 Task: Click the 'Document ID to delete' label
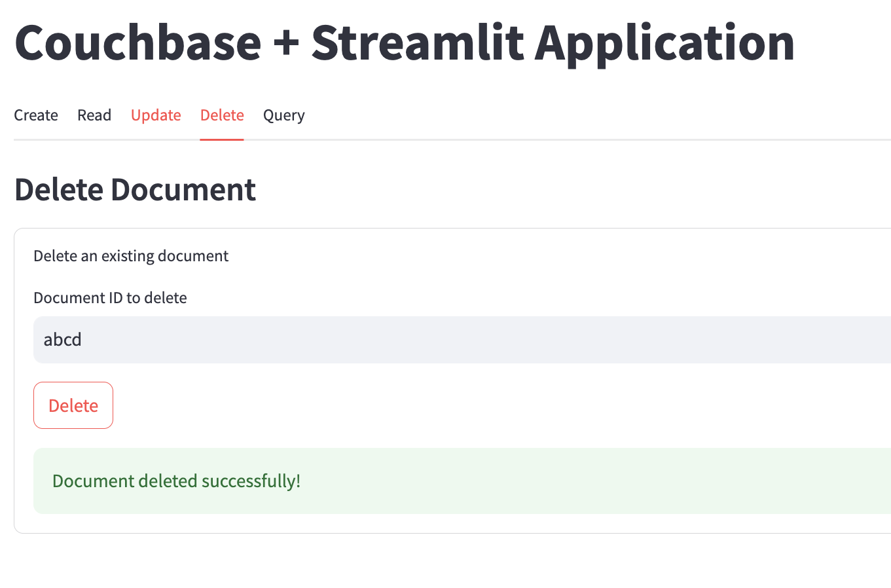click(110, 298)
